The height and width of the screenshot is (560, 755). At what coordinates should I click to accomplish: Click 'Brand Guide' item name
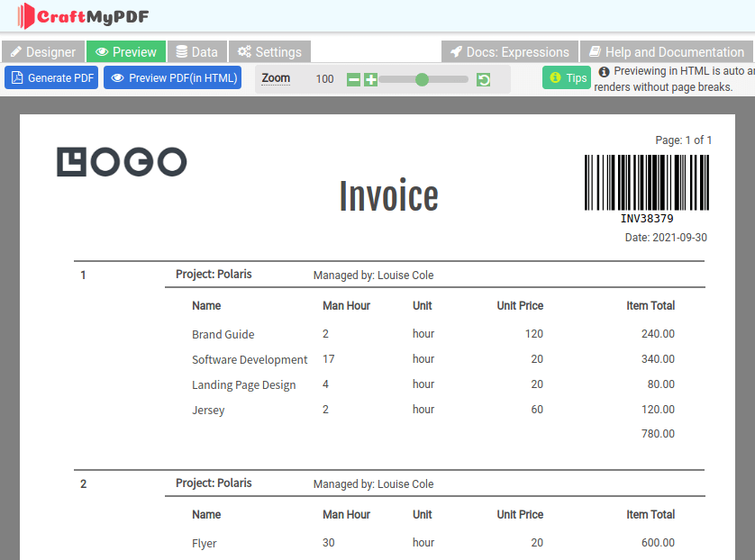pyautogui.click(x=223, y=334)
